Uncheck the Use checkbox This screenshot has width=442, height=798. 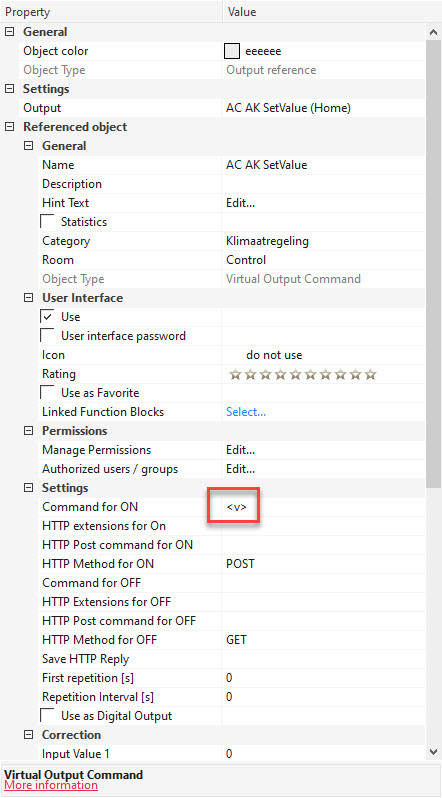pos(47,317)
